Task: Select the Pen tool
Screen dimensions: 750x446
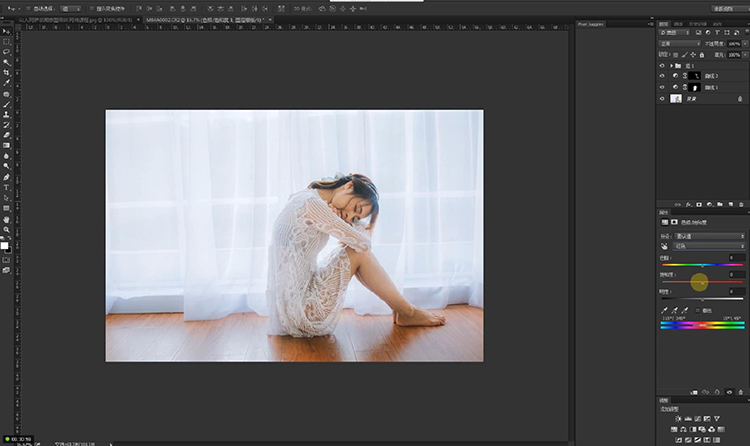Action: (6, 177)
